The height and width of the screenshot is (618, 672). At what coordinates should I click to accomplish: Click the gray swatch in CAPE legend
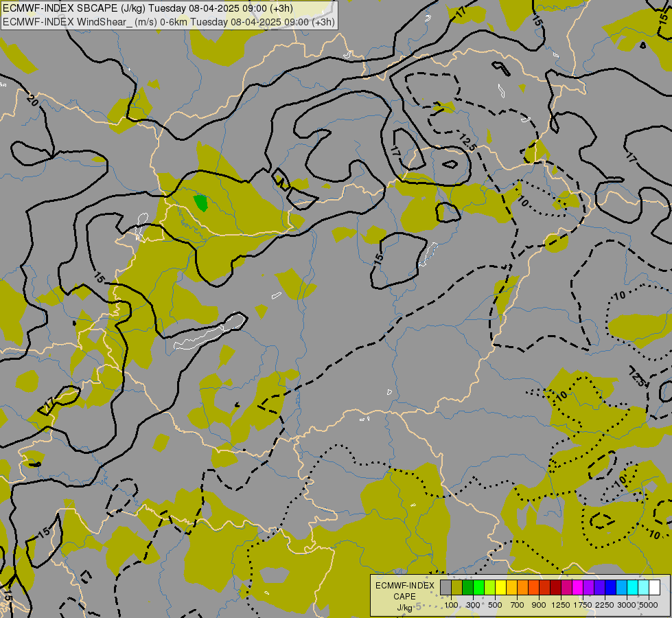[445, 588]
